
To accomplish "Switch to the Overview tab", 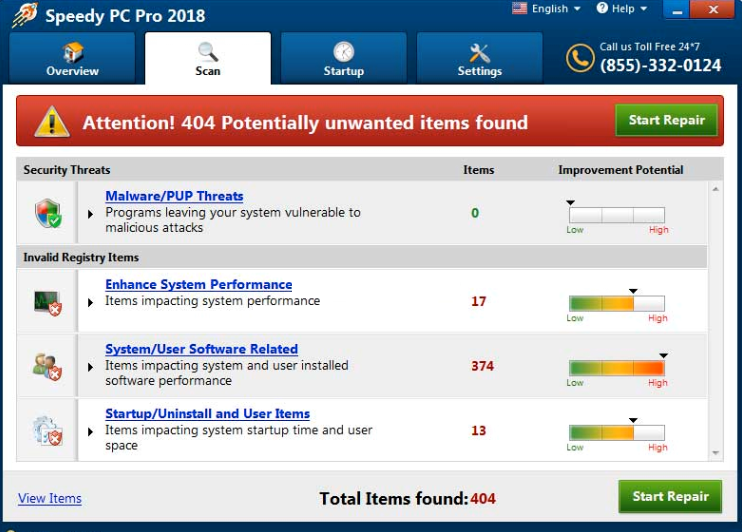I will 72,58.
